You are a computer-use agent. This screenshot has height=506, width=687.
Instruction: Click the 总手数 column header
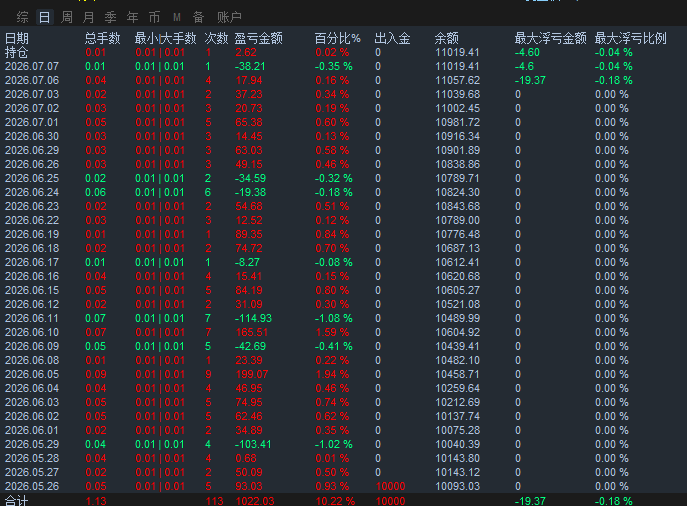tap(102, 38)
